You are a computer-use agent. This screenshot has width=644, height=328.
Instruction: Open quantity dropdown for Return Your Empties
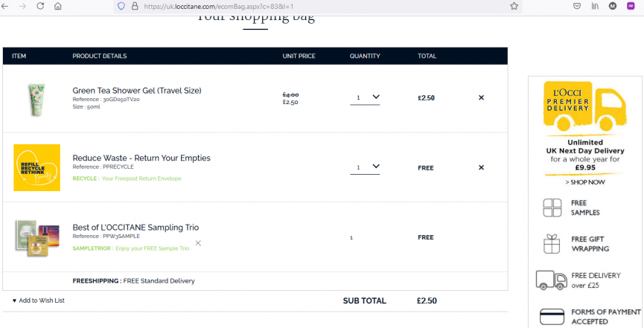(365, 167)
